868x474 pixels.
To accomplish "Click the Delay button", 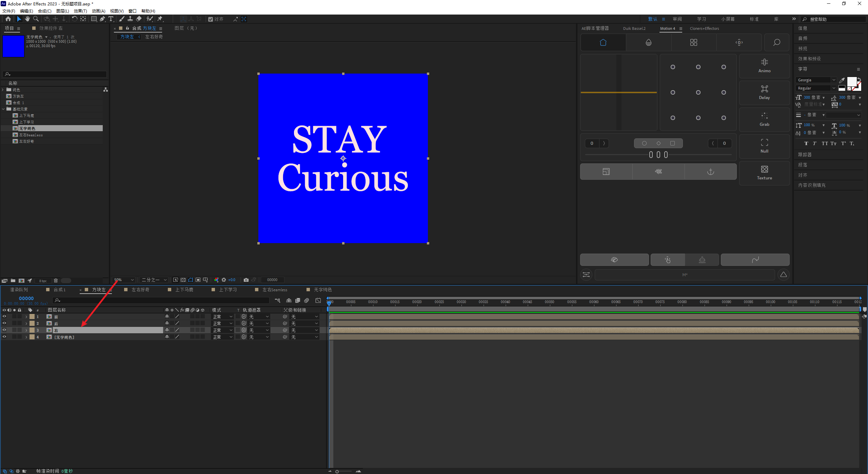I will 764,92.
